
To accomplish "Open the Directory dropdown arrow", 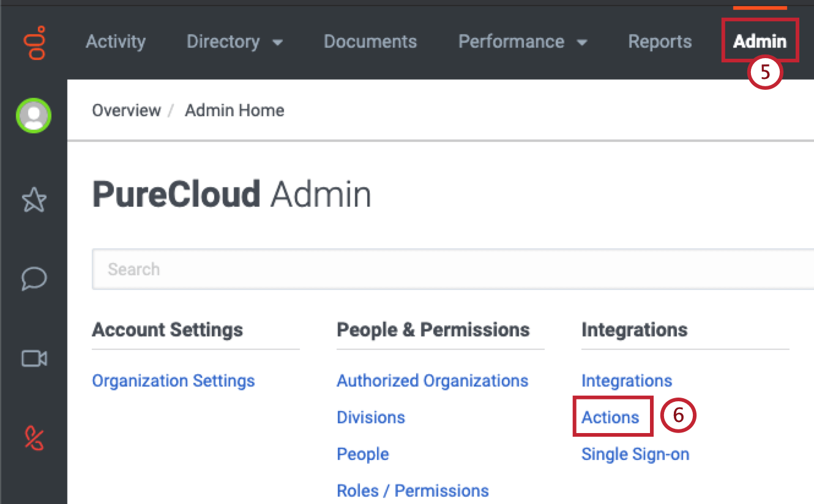I will click(277, 43).
